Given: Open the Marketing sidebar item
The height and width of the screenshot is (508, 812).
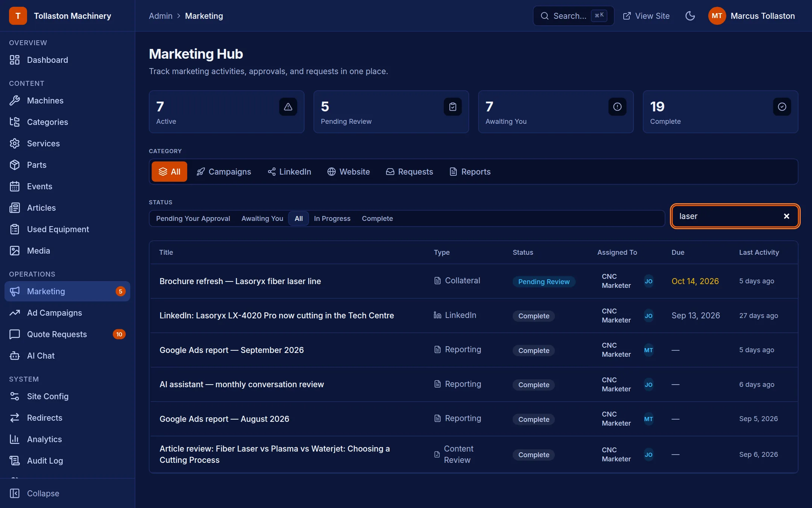Looking at the screenshot, I should (x=67, y=291).
